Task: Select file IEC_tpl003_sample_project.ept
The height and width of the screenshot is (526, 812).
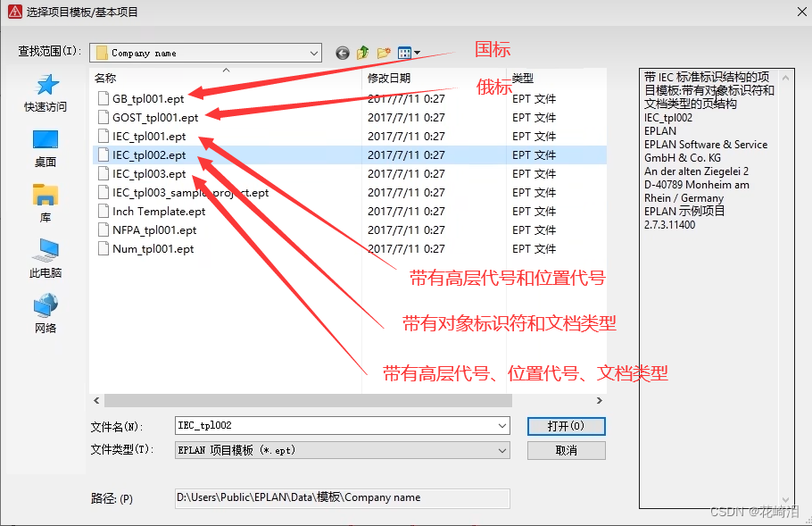Action: click(x=191, y=193)
